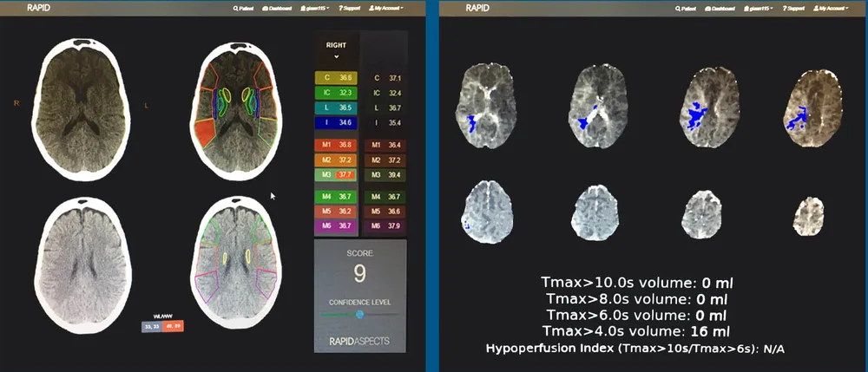Expand the RIGHT side chevron selector
The width and height of the screenshot is (868, 372).
(x=335, y=56)
